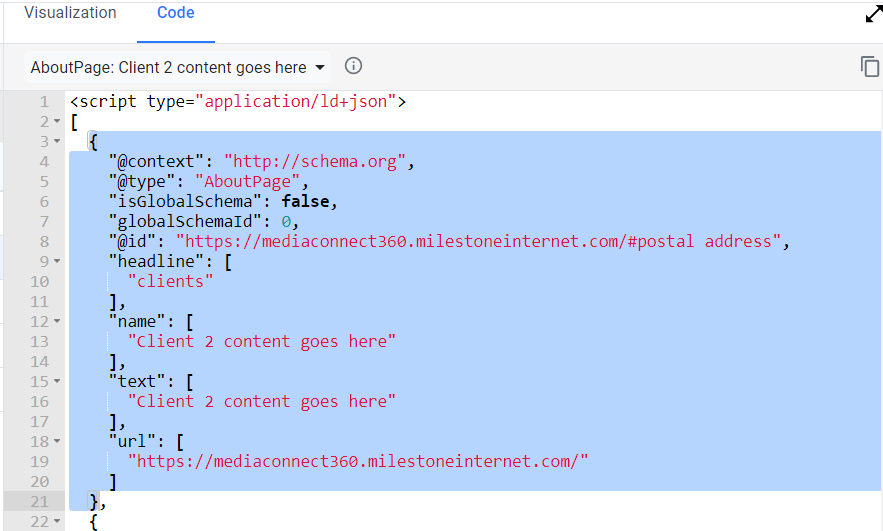Click the "isGlobalSchema" key on line 6
Viewport: 883px width, 531px height.
[185, 202]
